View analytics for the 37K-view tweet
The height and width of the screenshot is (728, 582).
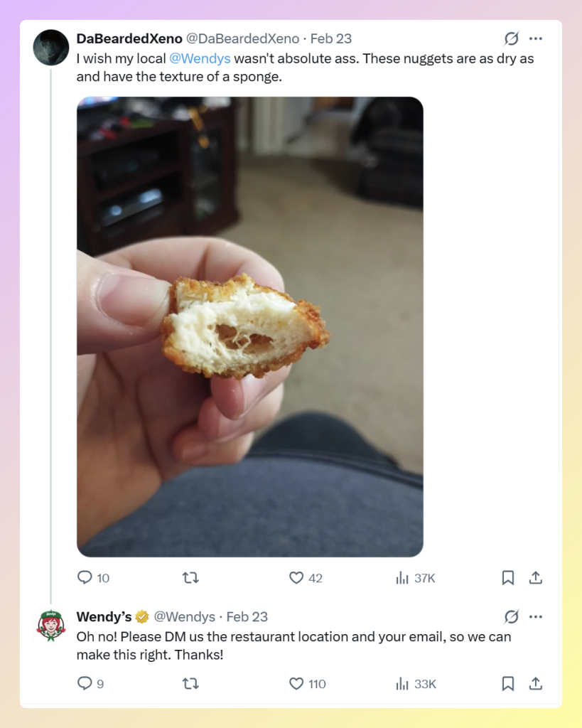(x=404, y=578)
